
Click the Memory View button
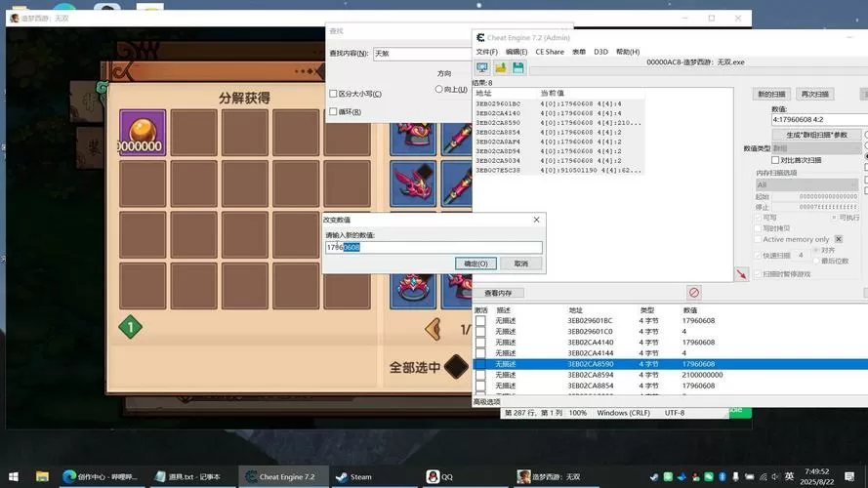[x=498, y=293]
